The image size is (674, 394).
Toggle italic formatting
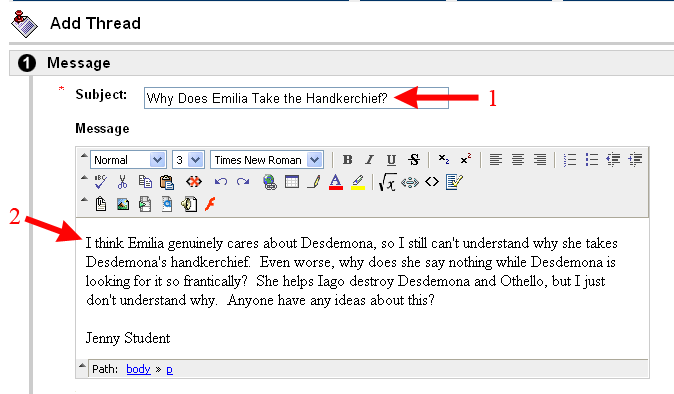[x=369, y=160]
